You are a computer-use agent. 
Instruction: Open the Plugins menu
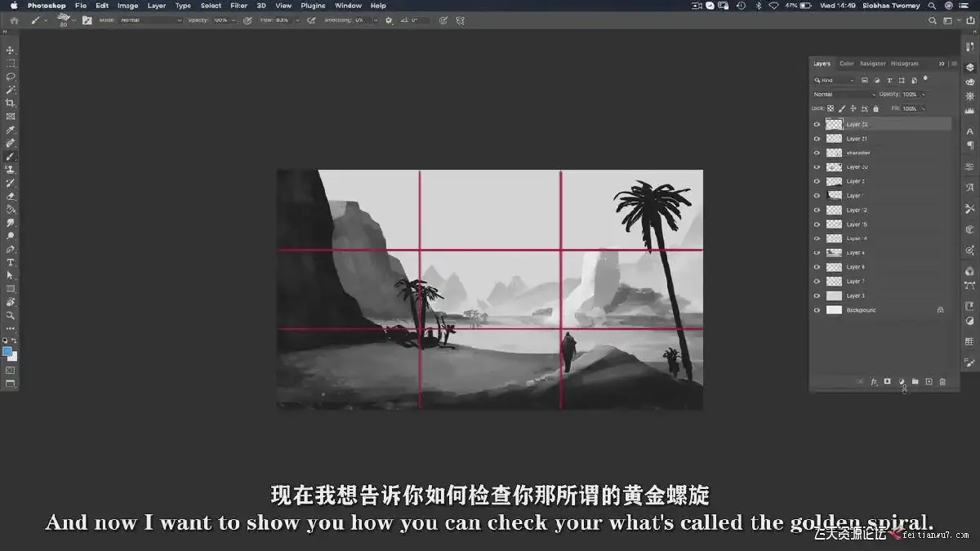(x=313, y=6)
